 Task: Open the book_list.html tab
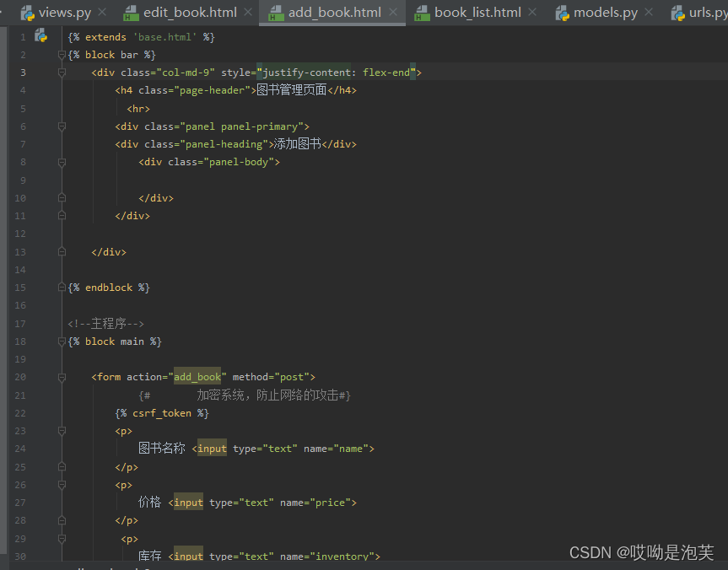click(x=477, y=13)
